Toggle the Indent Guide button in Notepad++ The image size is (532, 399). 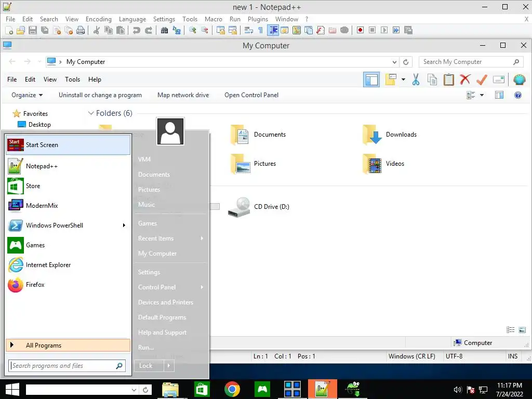click(x=273, y=31)
